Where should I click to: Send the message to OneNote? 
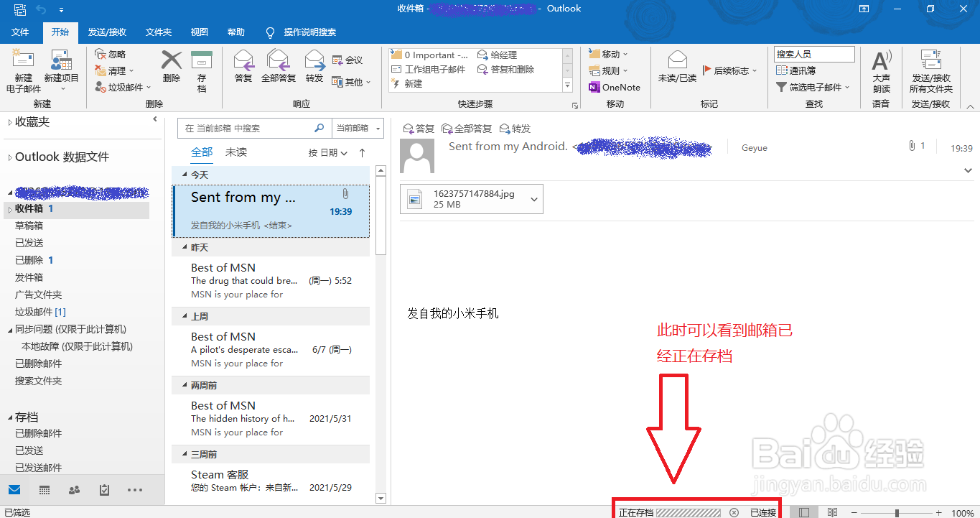(x=615, y=88)
